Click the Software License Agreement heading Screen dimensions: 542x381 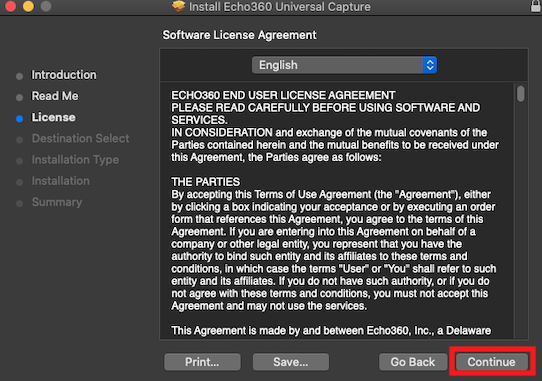(x=240, y=35)
